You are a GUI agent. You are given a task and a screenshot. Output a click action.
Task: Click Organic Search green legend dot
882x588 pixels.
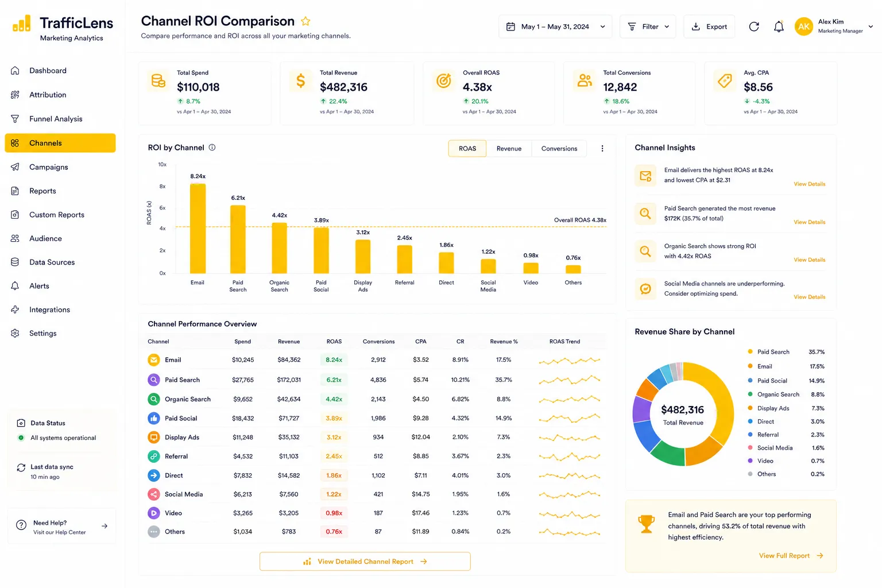pos(751,394)
